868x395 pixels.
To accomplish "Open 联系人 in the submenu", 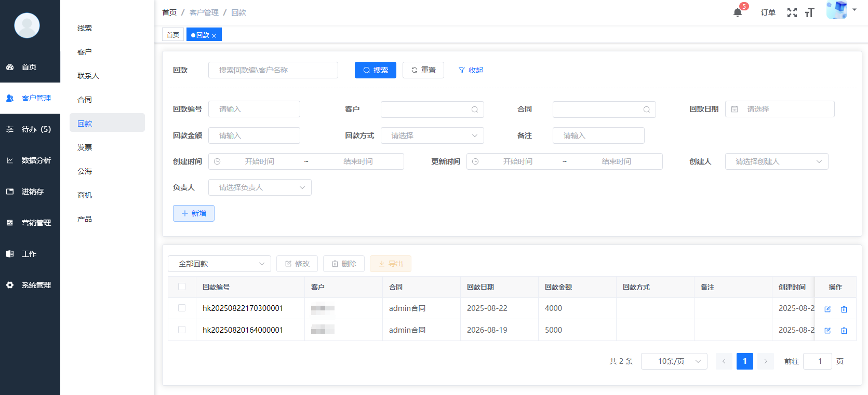I will [88, 76].
